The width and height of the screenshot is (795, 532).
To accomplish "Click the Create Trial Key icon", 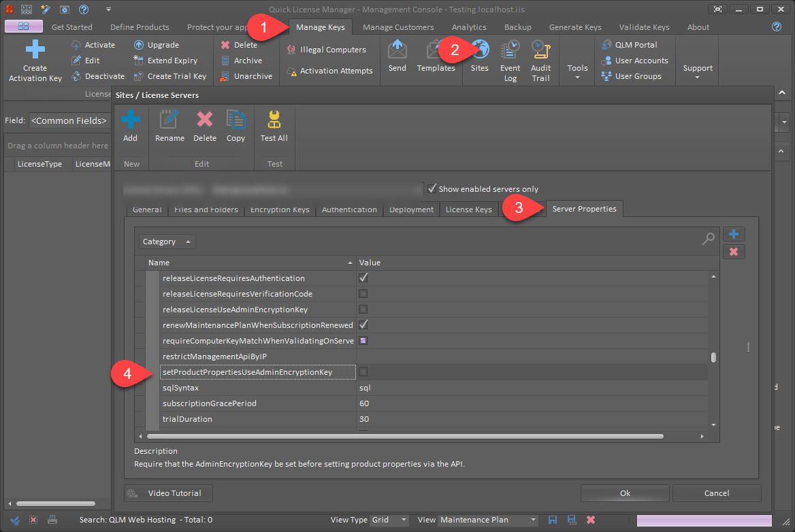I will pyautogui.click(x=138, y=76).
